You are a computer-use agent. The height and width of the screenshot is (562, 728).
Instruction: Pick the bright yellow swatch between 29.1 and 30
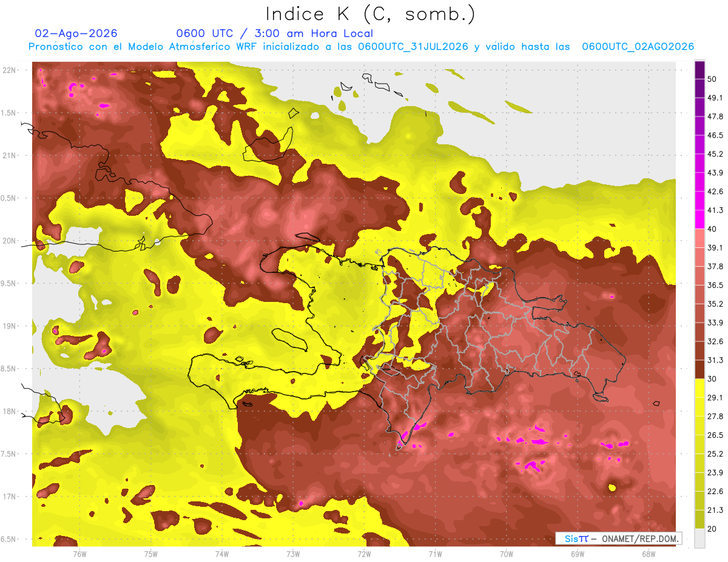(x=699, y=388)
